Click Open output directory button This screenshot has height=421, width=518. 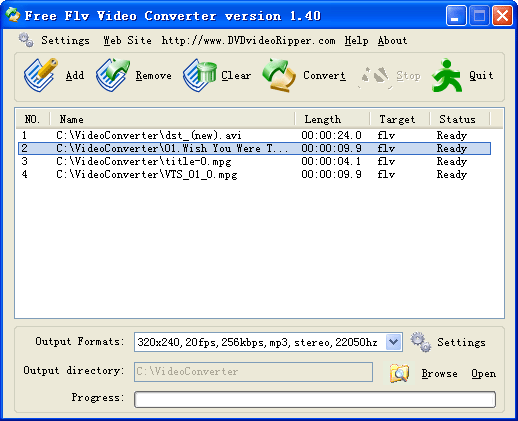(x=483, y=374)
